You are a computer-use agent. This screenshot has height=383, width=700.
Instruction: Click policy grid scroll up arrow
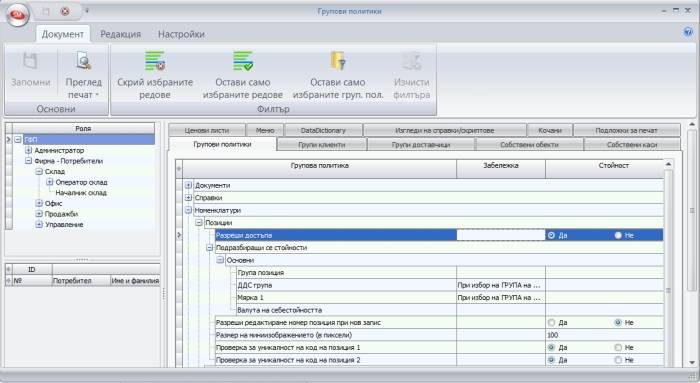[x=668, y=164]
